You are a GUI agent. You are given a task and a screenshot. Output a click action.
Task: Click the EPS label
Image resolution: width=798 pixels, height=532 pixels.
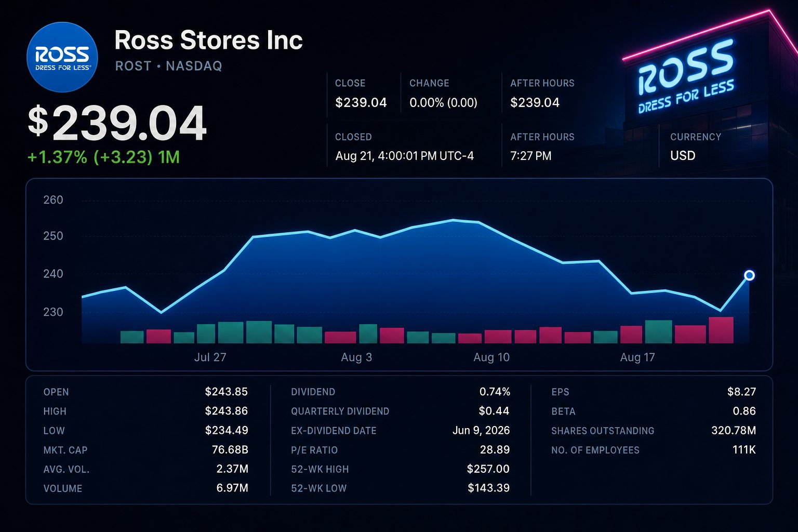coord(560,392)
